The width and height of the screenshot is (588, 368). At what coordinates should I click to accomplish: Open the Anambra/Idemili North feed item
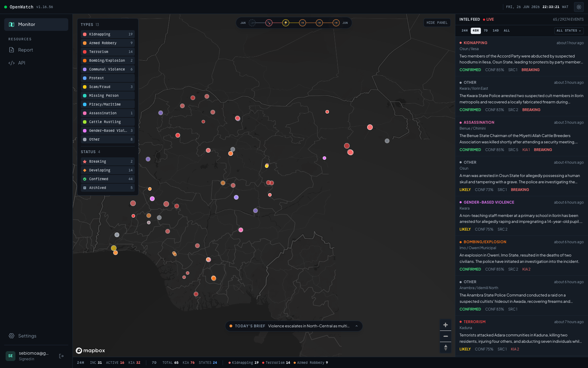coord(521,296)
